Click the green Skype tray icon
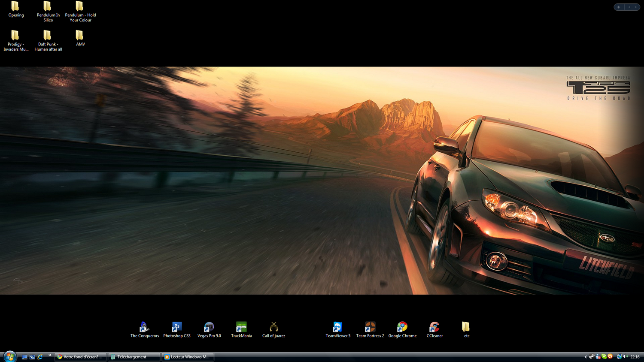Screen dimensions: 644x362 coord(604,356)
